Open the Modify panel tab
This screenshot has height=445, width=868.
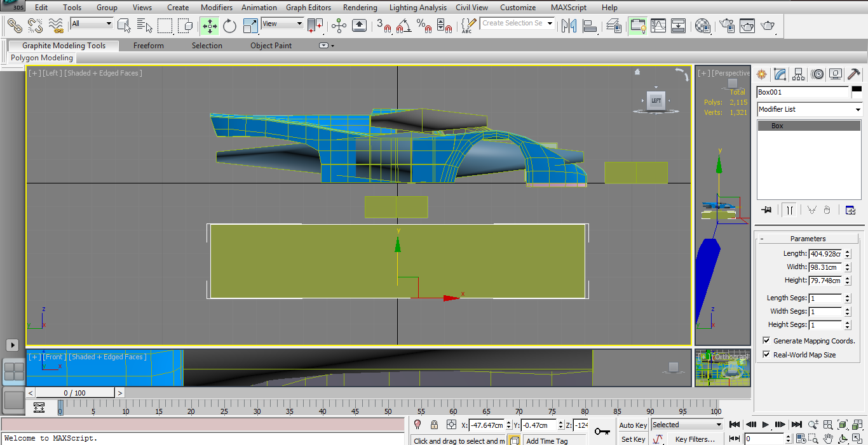[x=780, y=74]
